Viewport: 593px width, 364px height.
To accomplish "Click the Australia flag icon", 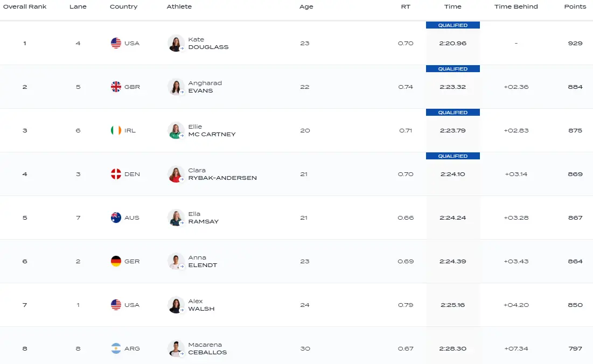I will tap(116, 218).
